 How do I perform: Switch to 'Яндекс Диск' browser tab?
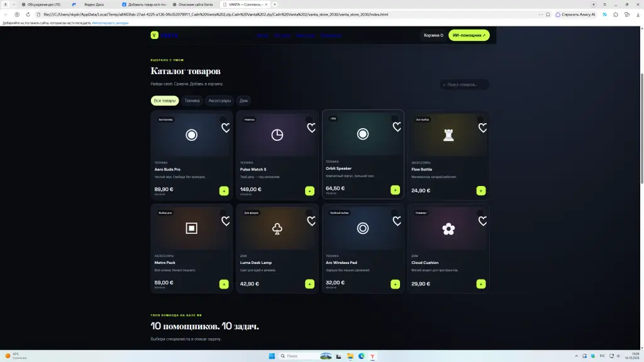(94, 4)
